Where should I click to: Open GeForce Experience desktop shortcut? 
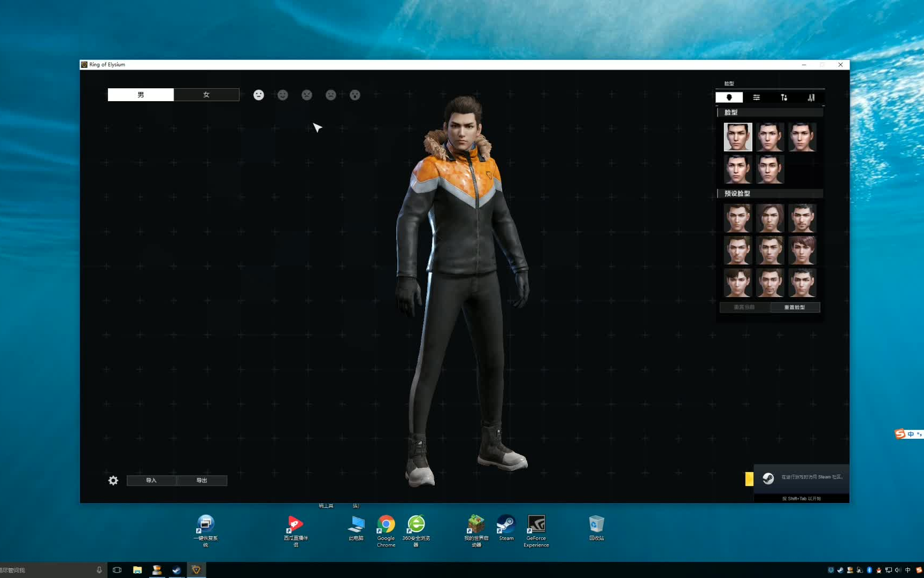(536, 531)
